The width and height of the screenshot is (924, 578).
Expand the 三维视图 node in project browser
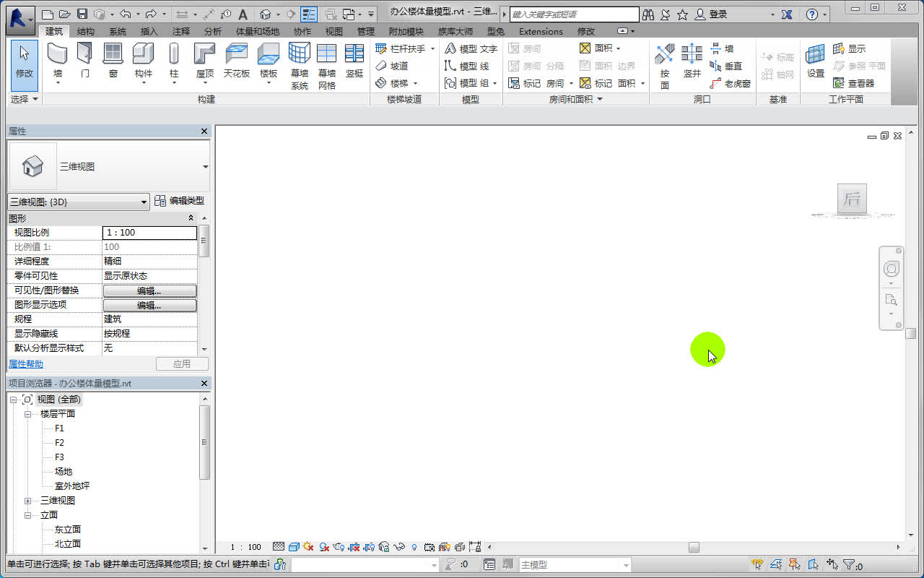(x=27, y=500)
